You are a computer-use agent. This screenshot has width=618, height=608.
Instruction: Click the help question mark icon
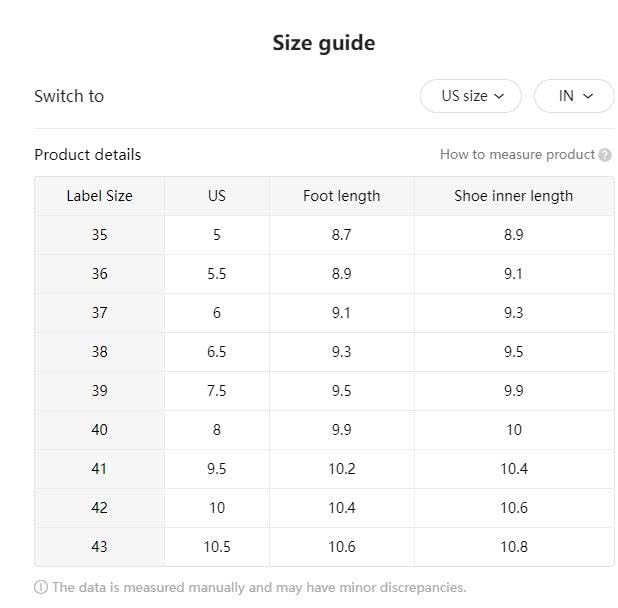[x=605, y=155]
